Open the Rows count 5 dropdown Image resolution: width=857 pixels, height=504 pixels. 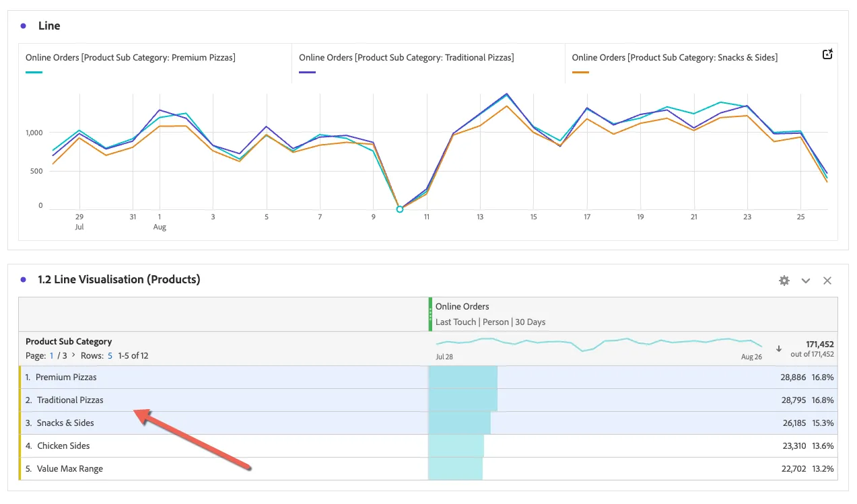110,355
